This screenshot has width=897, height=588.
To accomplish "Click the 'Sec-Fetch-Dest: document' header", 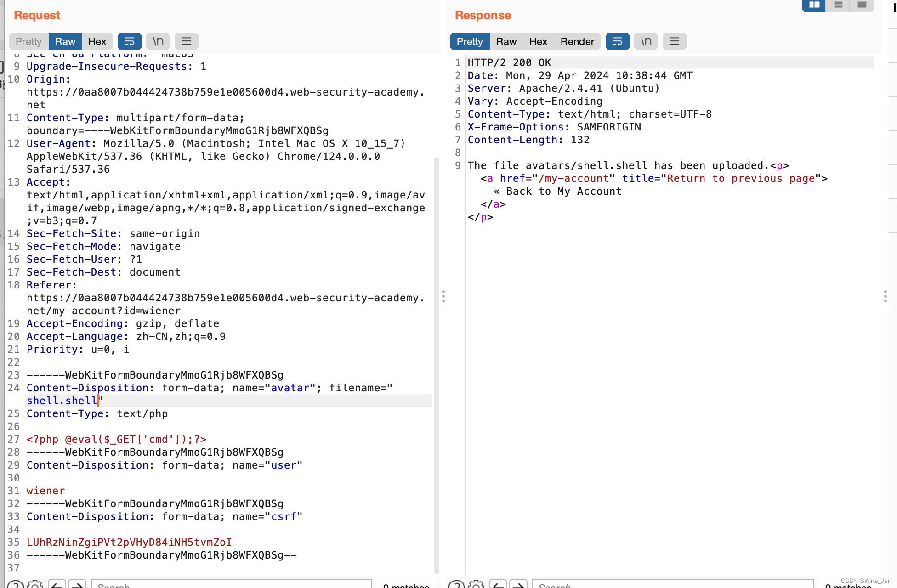I will pos(103,272).
